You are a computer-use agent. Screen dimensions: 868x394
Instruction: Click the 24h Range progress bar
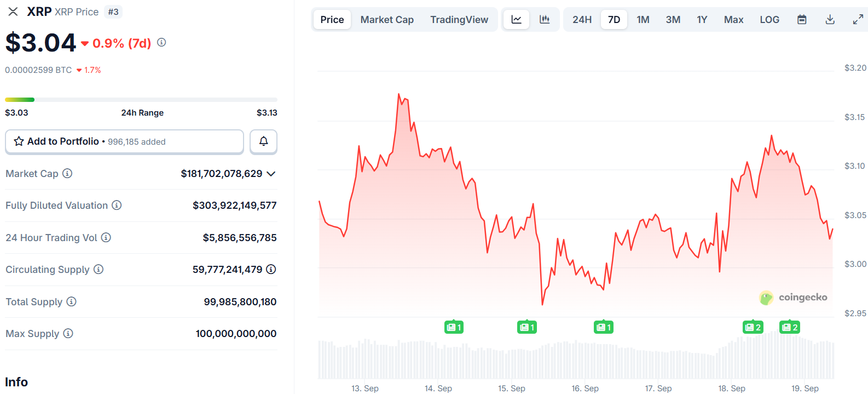(x=141, y=100)
